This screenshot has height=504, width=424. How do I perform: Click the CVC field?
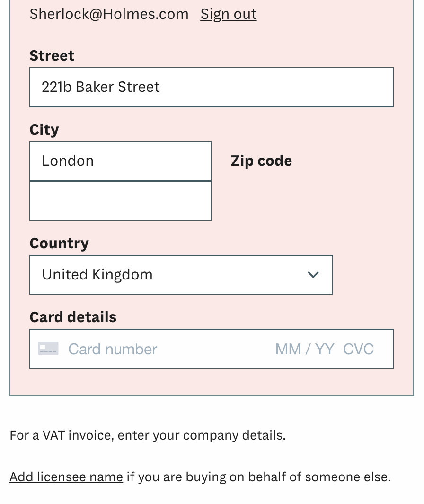pos(358,349)
